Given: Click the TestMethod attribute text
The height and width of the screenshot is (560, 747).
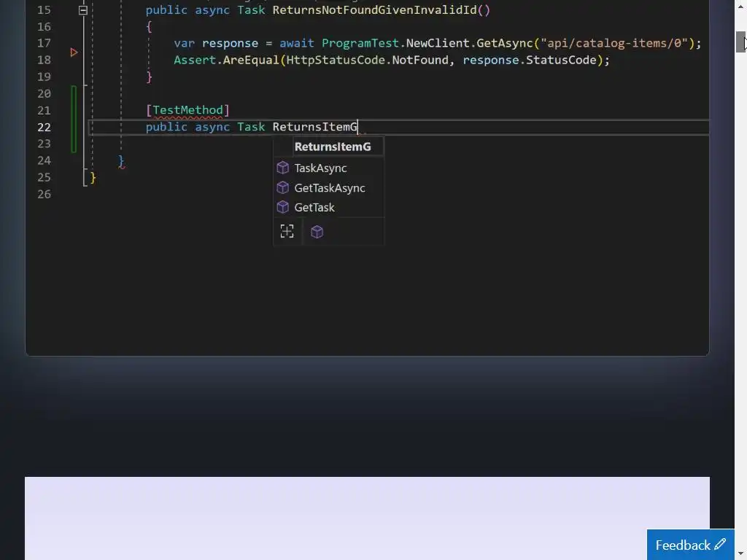Looking at the screenshot, I should pyautogui.click(x=187, y=110).
